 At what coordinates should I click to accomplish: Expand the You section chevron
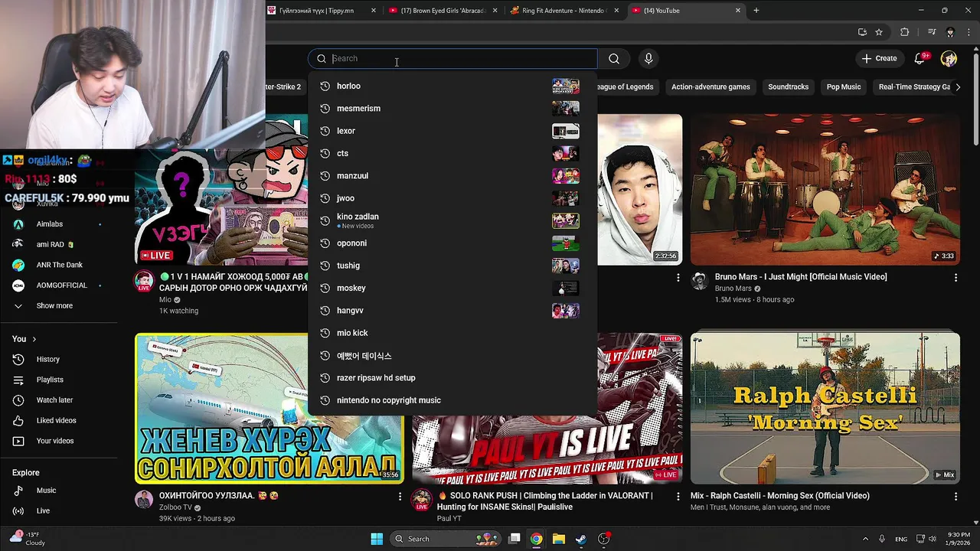[34, 339]
